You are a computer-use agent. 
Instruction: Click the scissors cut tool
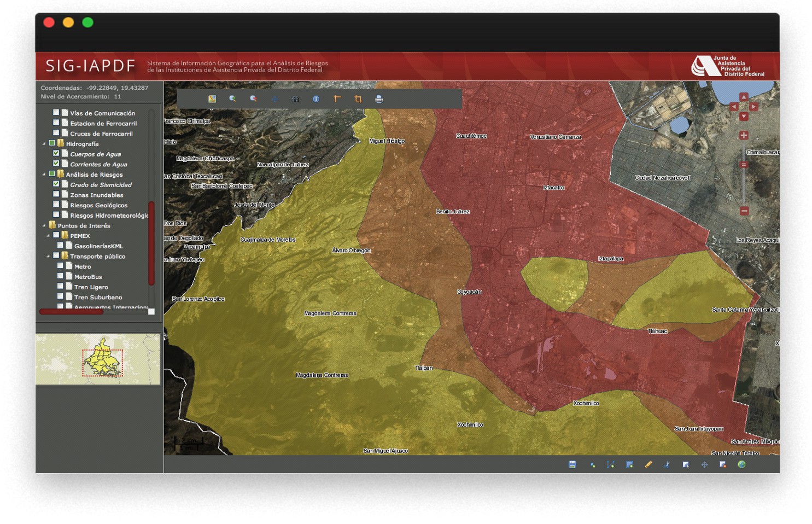click(x=667, y=464)
